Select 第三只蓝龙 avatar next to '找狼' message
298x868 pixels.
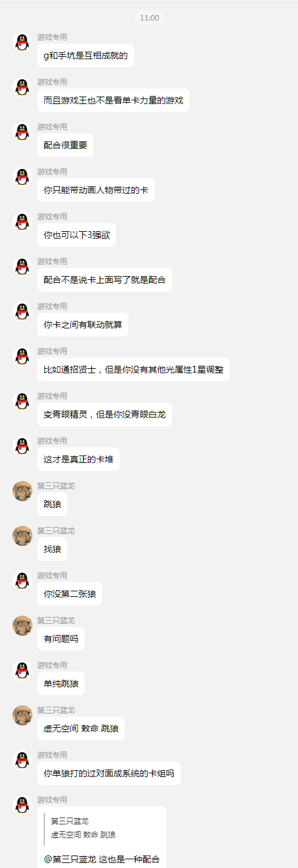(x=22, y=536)
